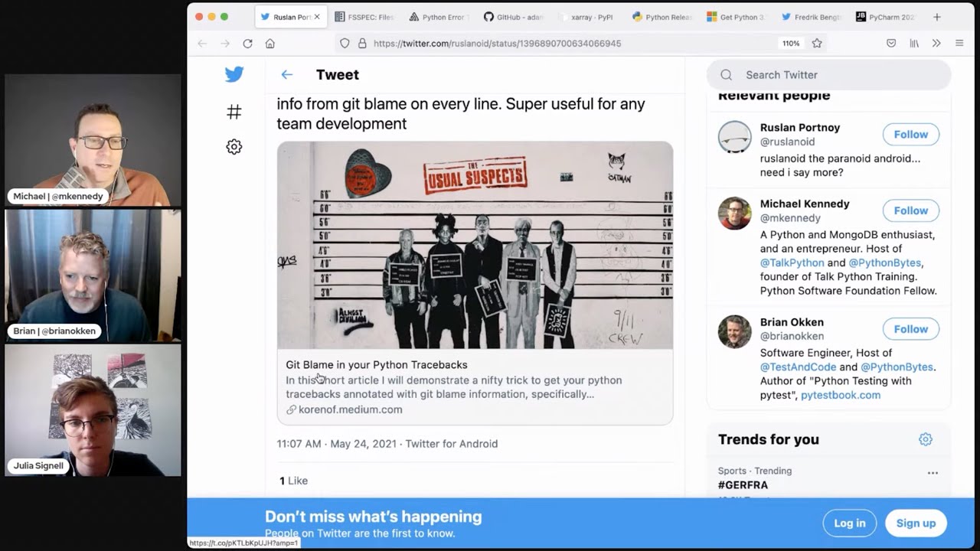980x551 pixels.
Task: Click the search magnifier icon
Action: click(x=727, y=75)
